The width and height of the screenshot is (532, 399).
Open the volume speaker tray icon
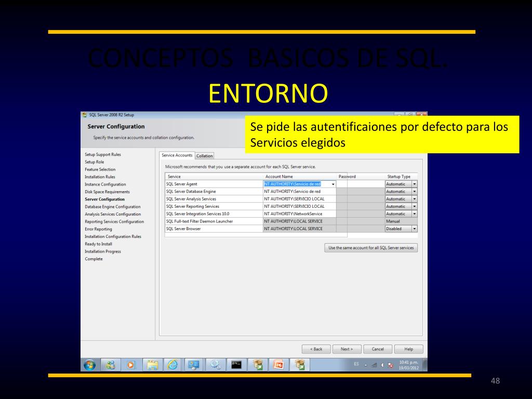click(x=382, y=365)
